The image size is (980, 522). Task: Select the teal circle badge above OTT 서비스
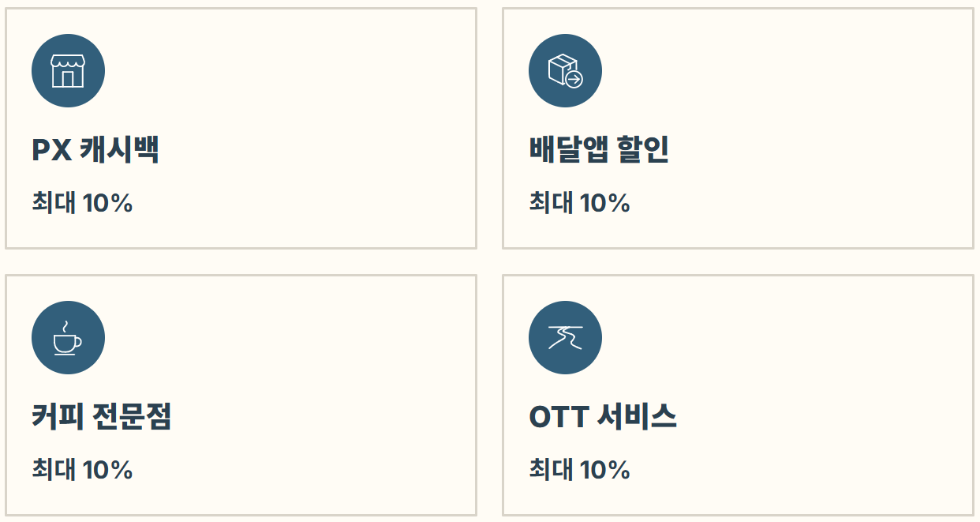tap(565, 336)
